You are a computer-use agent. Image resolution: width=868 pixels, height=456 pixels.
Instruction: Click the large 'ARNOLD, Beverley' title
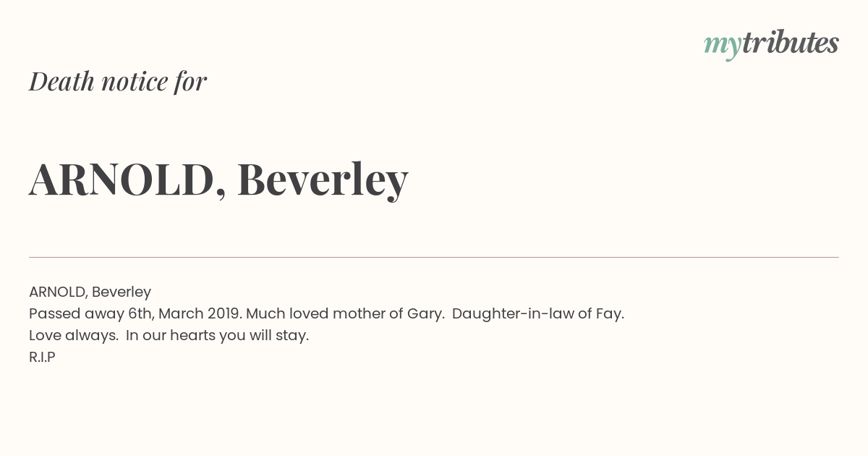pos(218,180)
